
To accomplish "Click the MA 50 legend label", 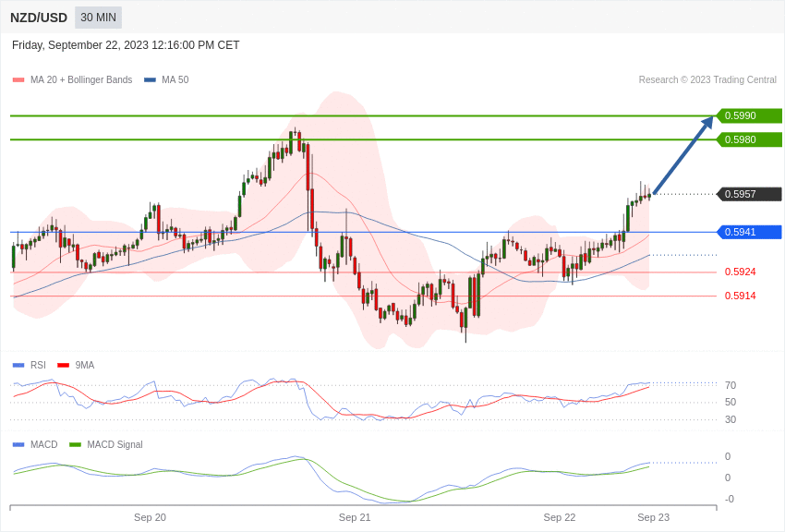I will (175, 80).
